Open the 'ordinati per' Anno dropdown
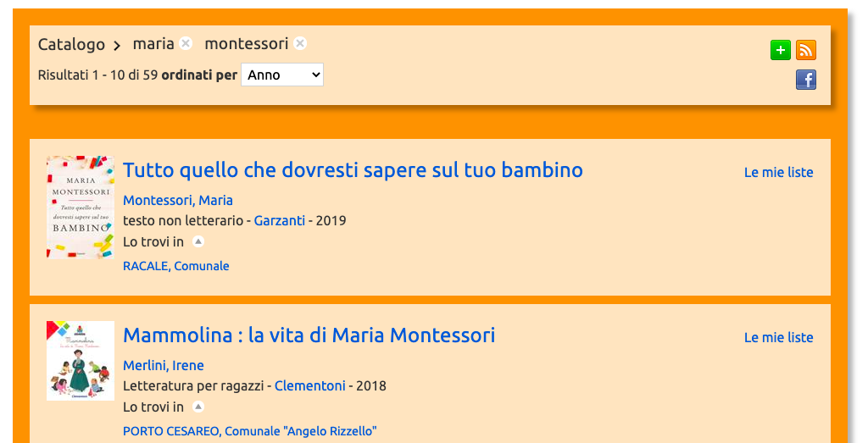This screenshot has height=443, width=868. pos(282,75)
